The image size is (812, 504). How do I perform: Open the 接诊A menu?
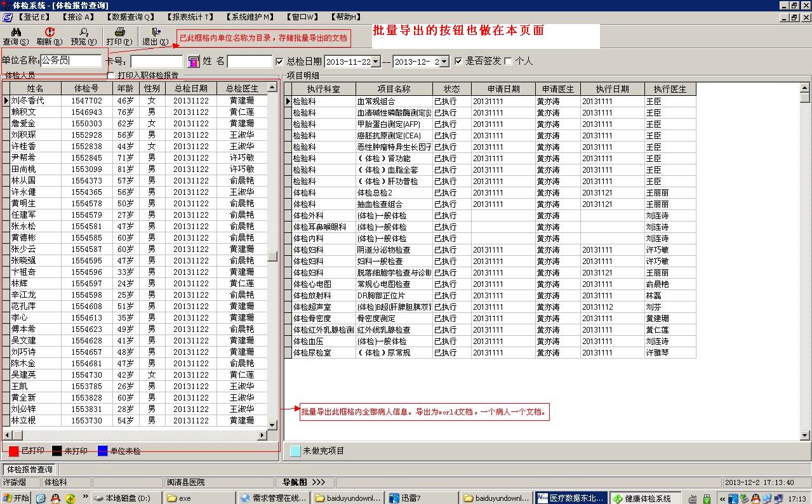point(77,17)
